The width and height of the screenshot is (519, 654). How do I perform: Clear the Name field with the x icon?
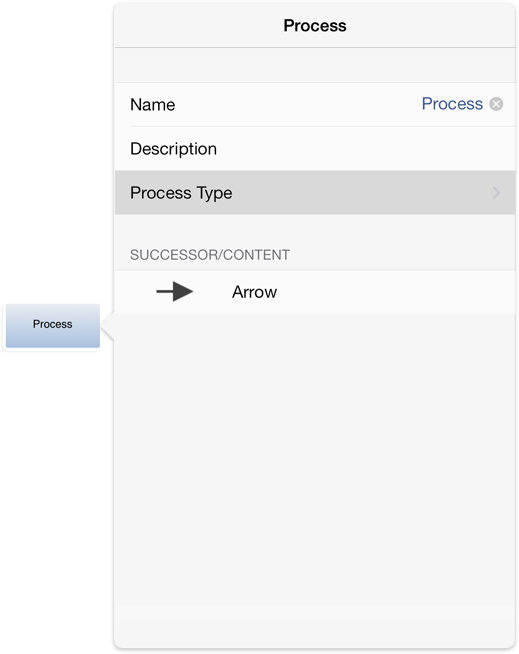(496, 104)
